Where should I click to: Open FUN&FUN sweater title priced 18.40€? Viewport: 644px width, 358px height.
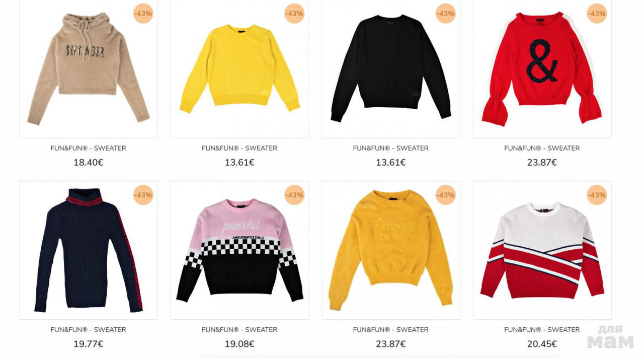click(89, 148)
